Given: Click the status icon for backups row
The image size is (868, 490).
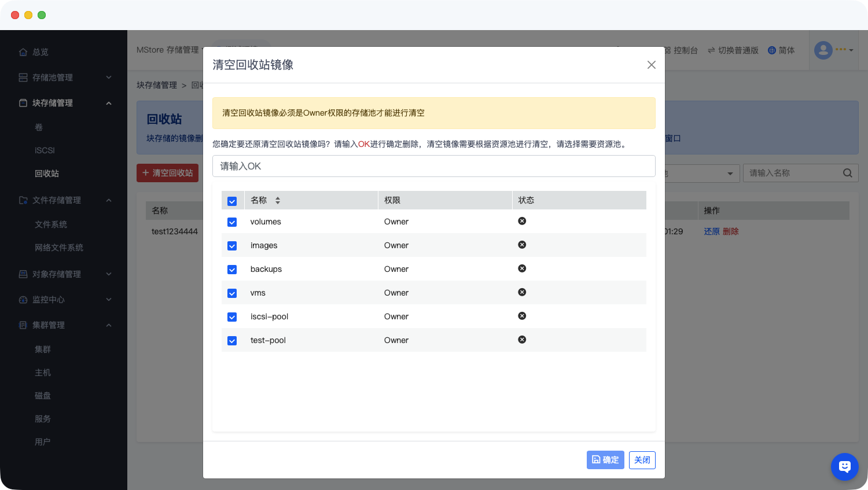Looking at the screenshot, I should coord(522,268).
